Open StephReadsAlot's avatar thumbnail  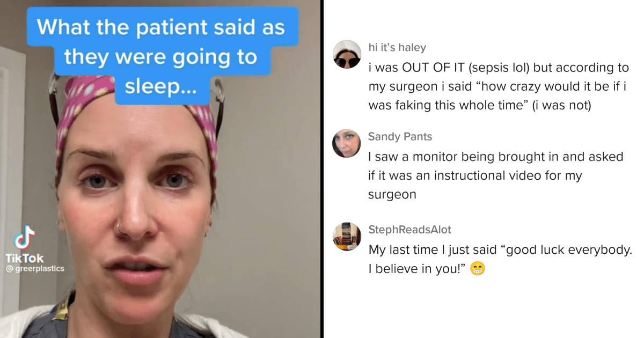click(x=347, y=236)
